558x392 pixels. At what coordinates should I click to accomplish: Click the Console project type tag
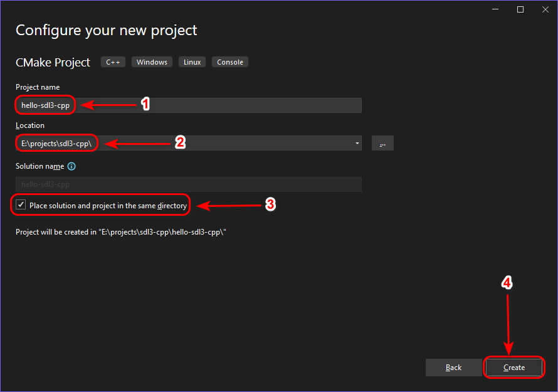pyautogui.click(x=230, y=62)
